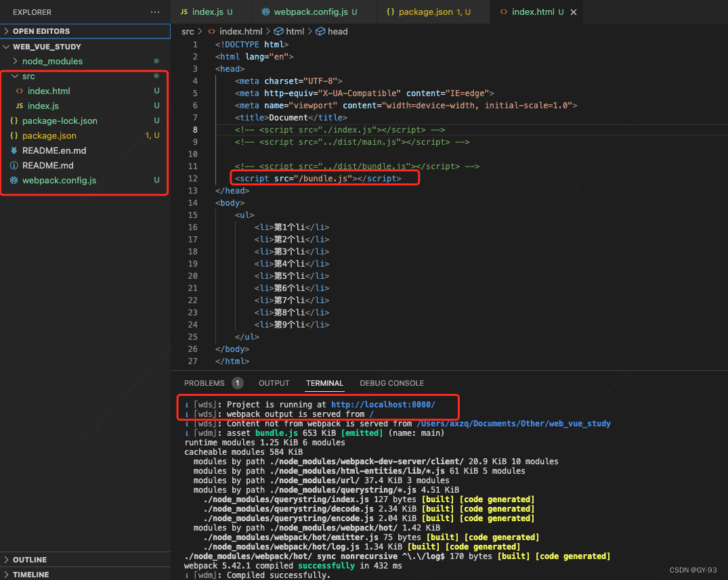Click the src breadcrumb segment
728x580 pixels.
pyautogui.click(x=188, y=32)
